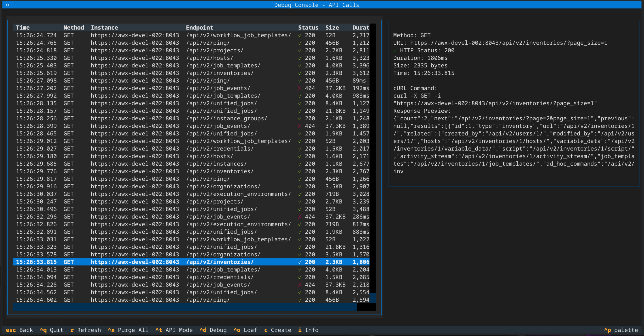The height and width of the screenshot is (336, 644).
Task: Select the 15:26:25.403 job_templates row
Action: click(191, 66)
